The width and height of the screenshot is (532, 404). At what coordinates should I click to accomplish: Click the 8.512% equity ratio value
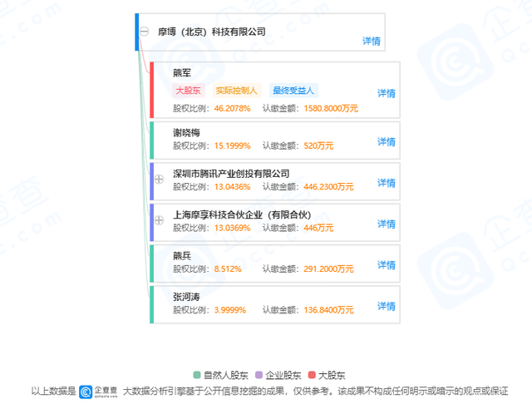click(x=228, y=269)
